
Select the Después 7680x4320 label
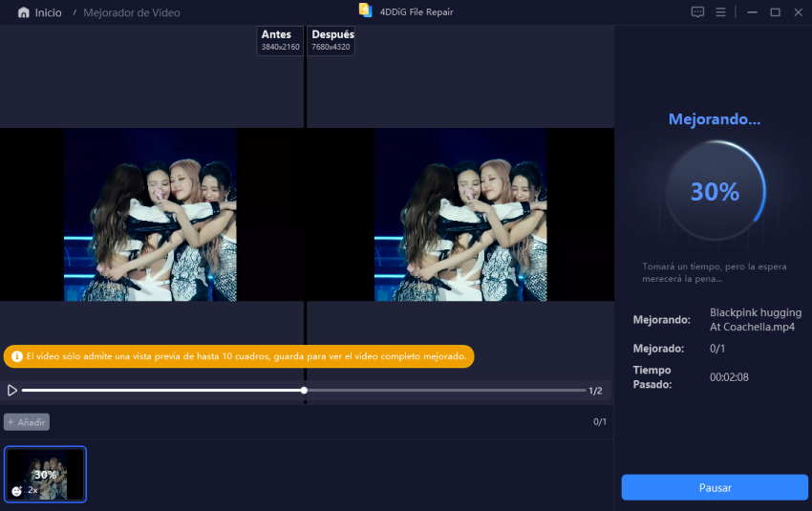331,40
